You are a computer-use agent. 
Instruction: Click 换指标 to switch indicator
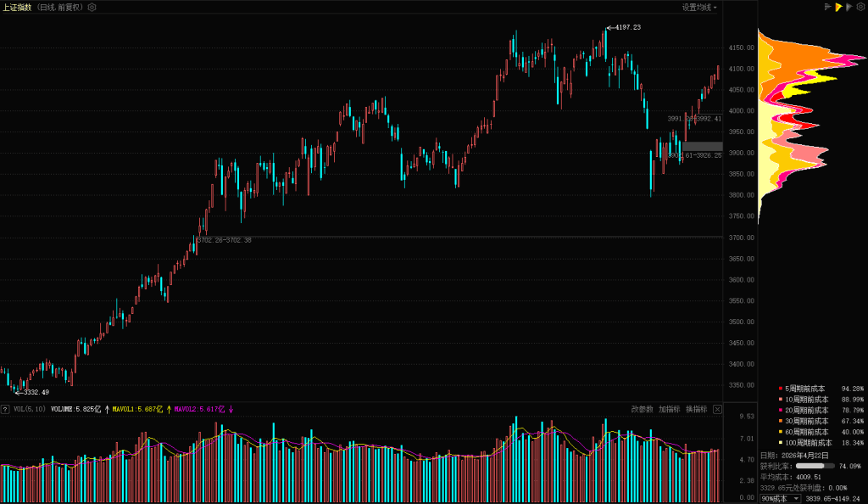[x=696, y=409]
